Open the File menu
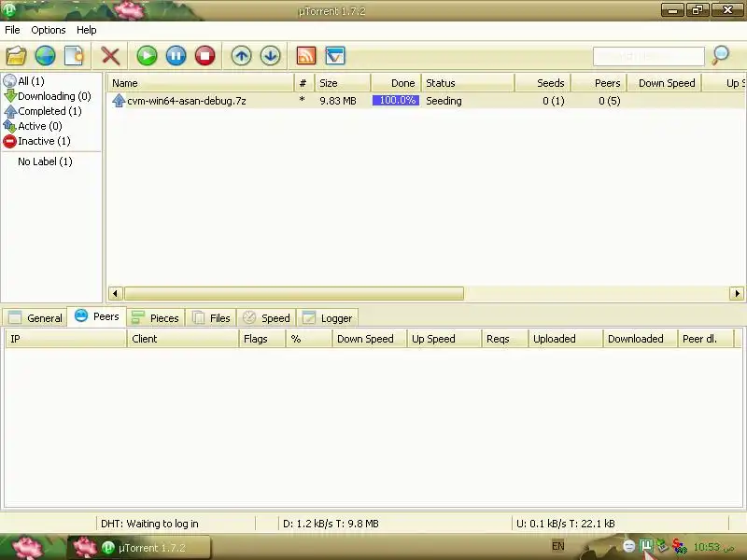 tap(12, 30)
